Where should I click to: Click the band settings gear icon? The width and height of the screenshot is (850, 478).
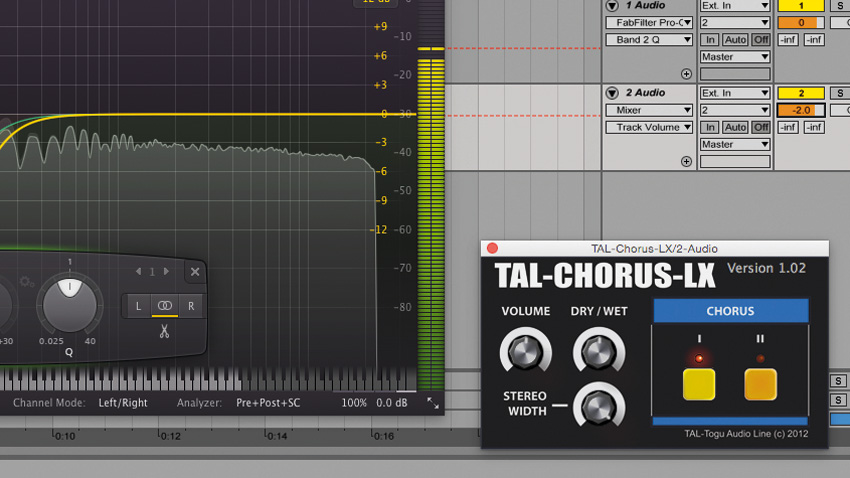(x=25, y=281)
